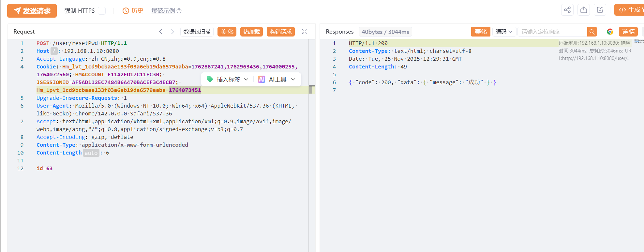644x252 pixels.
Task: Click the export icon next to share
Action: point(584,10)
